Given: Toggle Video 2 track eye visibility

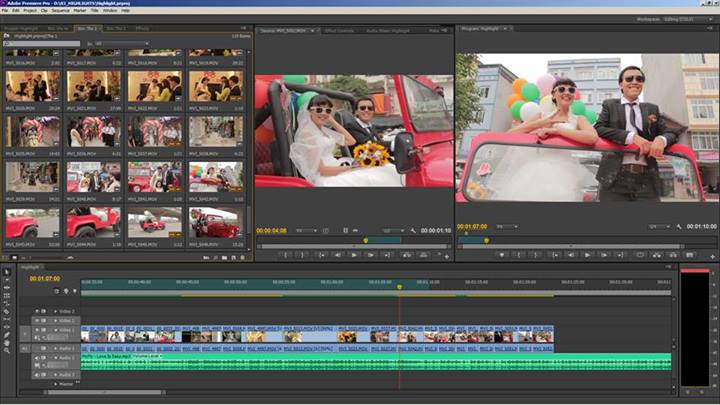Looking at the screenshot, I should pos(38,320).
